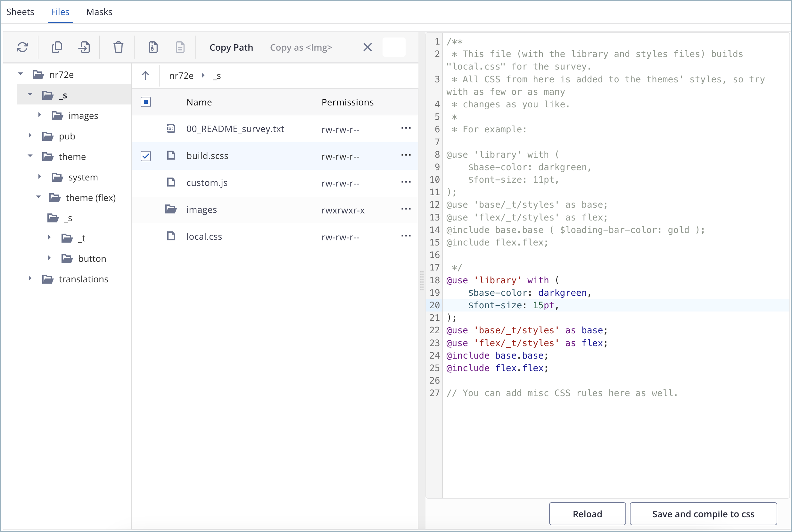Switch to the Files tab

pos(60,12)
